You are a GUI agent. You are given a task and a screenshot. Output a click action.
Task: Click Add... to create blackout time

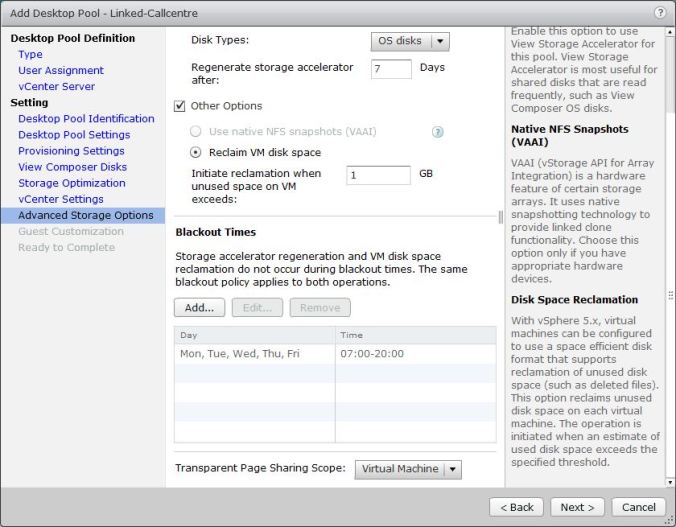point(199,308)
